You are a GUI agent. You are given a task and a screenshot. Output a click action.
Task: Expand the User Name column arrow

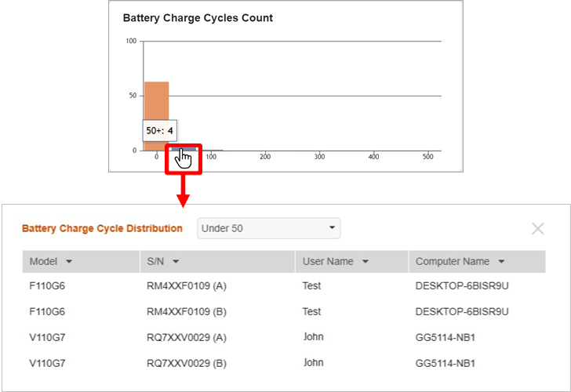366,262
